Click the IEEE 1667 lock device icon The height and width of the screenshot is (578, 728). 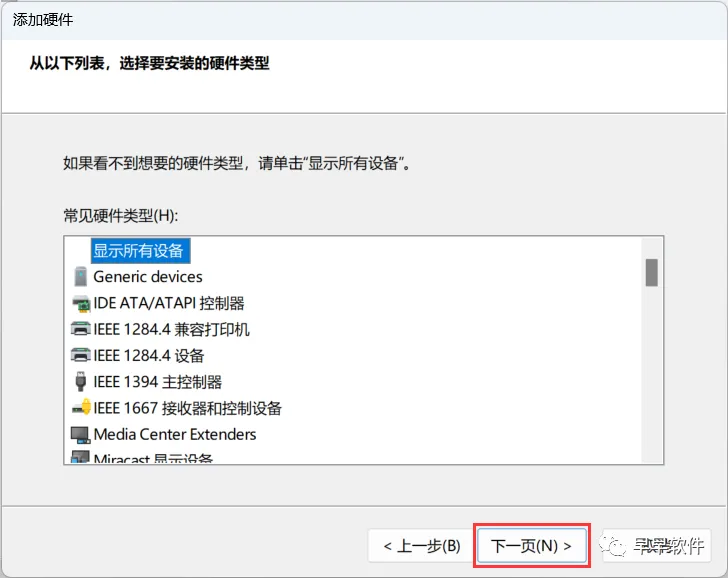pyautogui.click(x=81, y=407)
